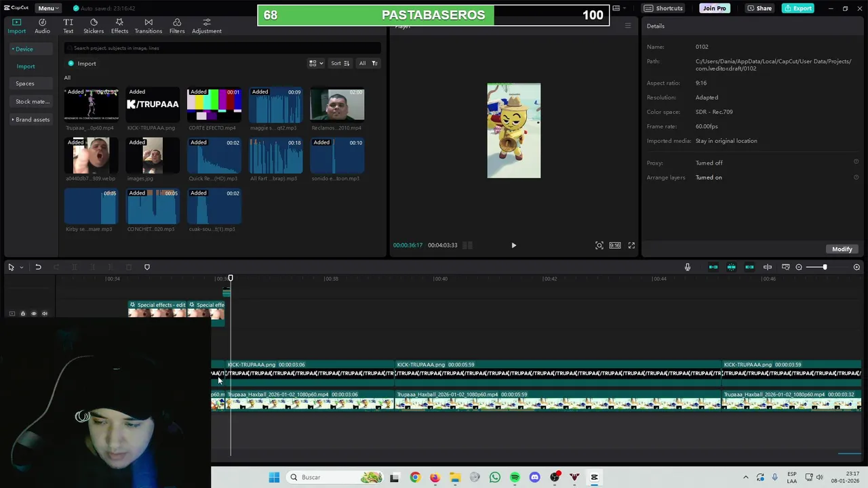
Task: Lock the special effects track
Action: (x=22, y=314)
